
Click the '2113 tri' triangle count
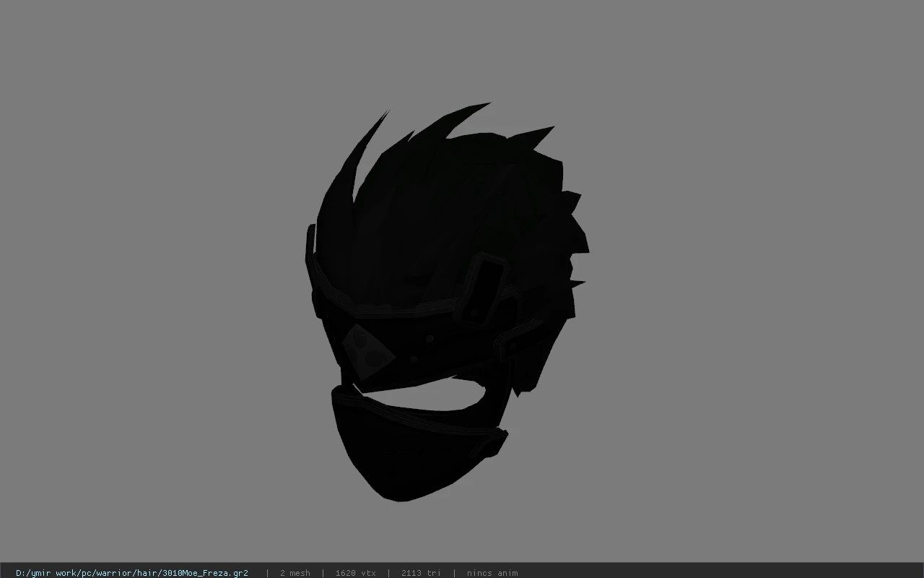point(421,573)
